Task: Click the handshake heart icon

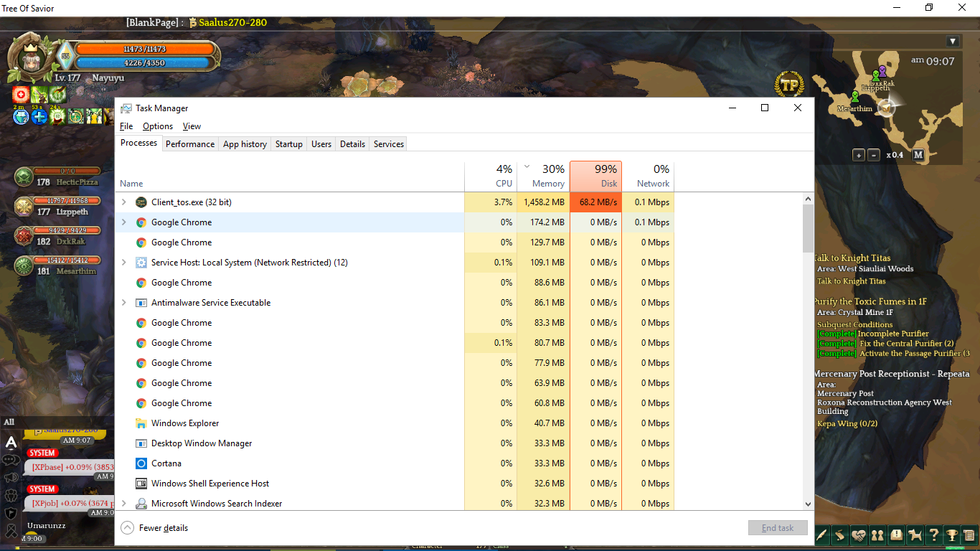Action: click(x=859, y=534)
